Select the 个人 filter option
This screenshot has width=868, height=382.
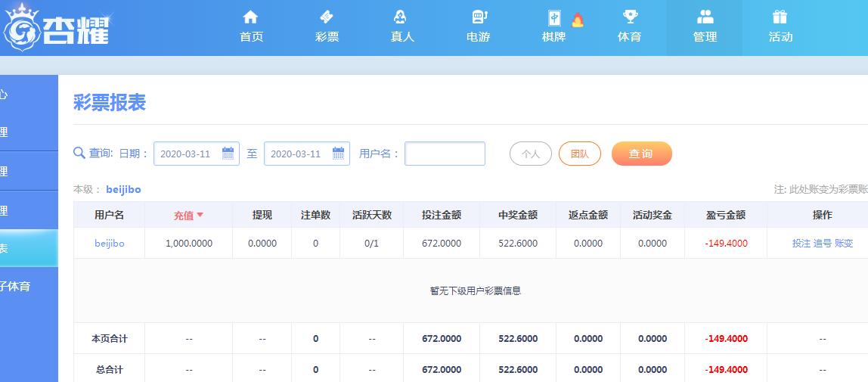[x=530, y=154]
